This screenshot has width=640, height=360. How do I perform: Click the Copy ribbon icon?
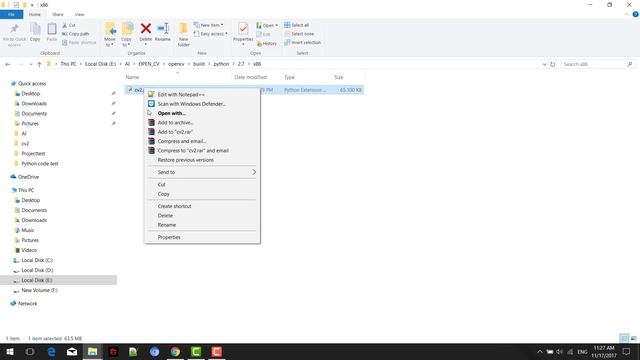35,29
